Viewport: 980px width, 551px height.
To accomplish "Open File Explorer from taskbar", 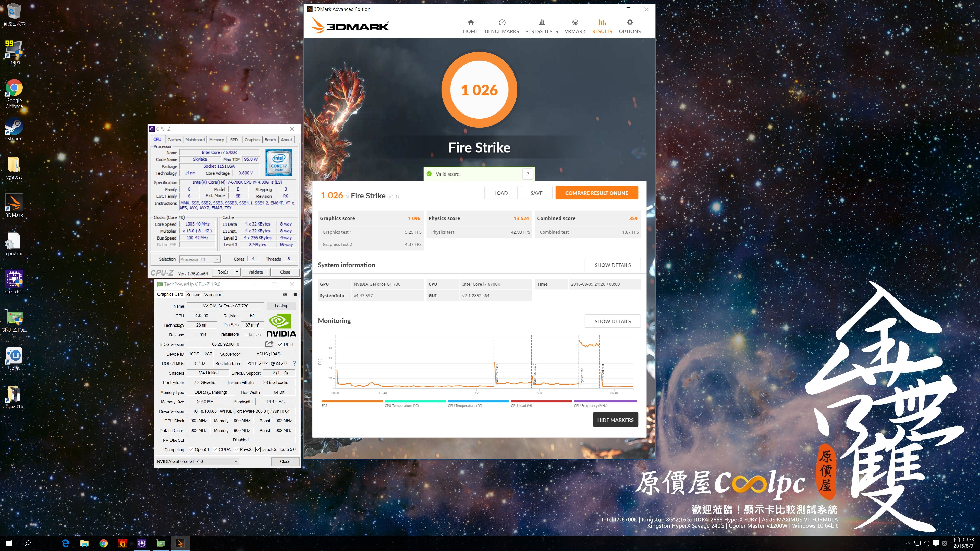I will pos(84,543).
